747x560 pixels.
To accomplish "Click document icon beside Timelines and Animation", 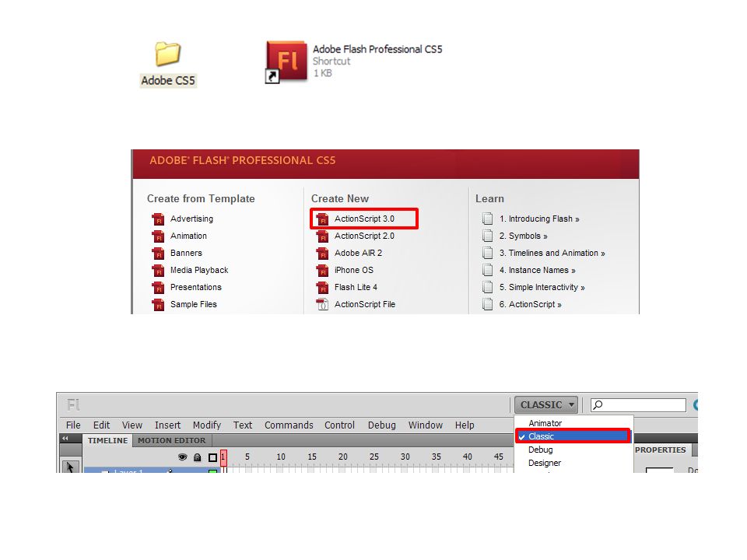I will [x=487, y=253].
